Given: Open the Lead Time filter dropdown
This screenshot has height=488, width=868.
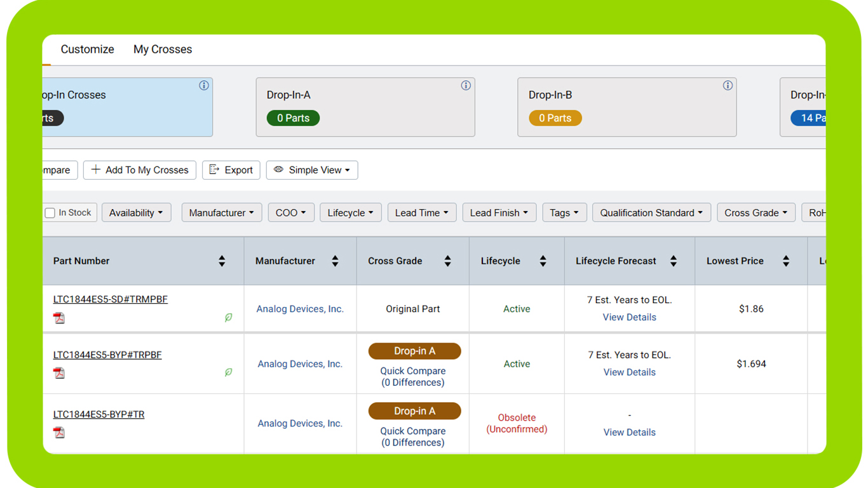Looking at the screenshot, I should coord(422,213).
